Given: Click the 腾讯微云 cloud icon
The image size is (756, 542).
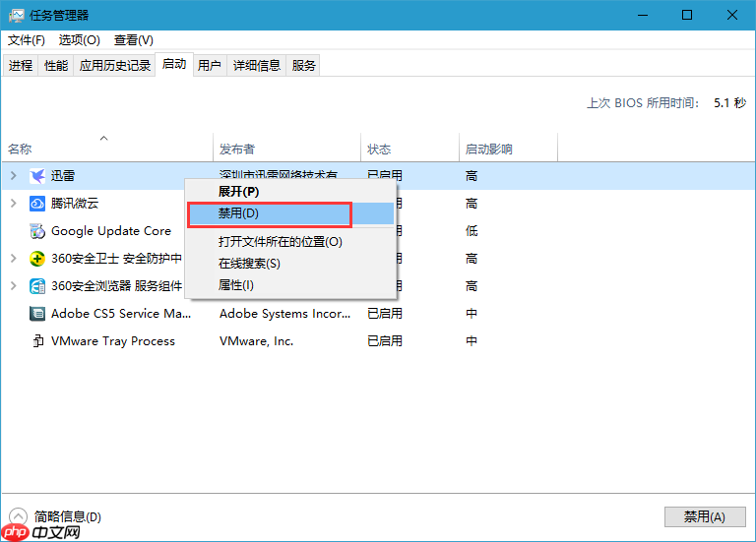Looking at the screenshot, I should (x=37, y=204).
